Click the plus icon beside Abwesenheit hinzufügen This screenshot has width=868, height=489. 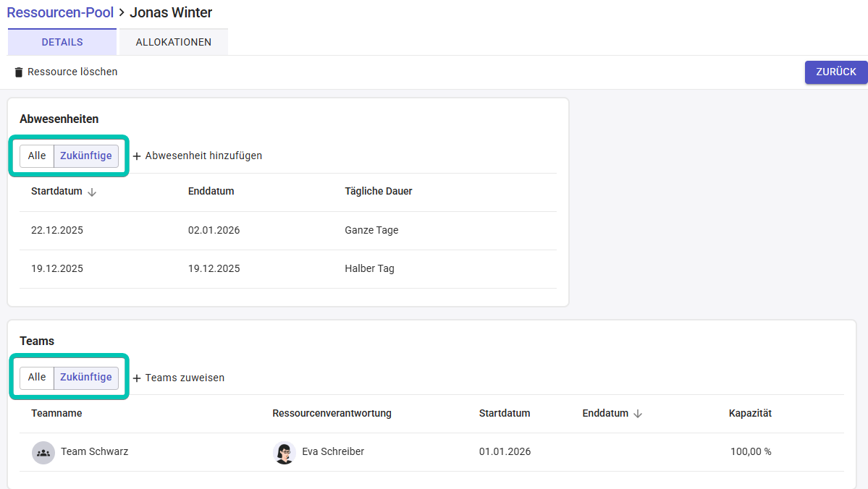tap(137, 156)
